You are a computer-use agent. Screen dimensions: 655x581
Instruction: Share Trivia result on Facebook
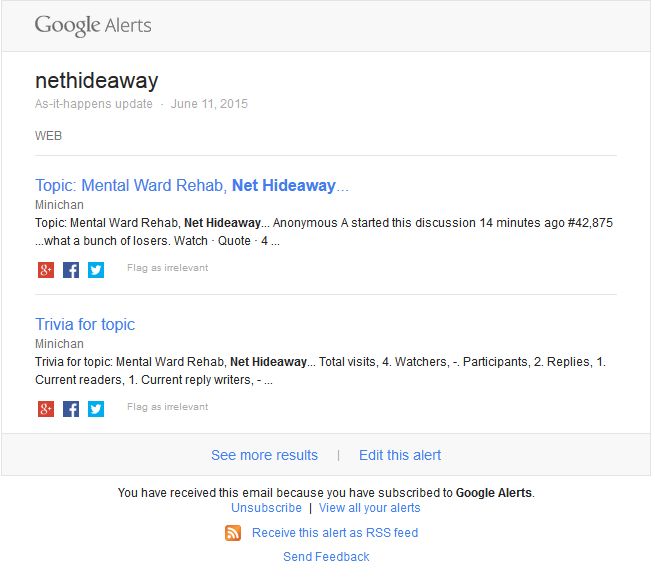coord(71,409)
